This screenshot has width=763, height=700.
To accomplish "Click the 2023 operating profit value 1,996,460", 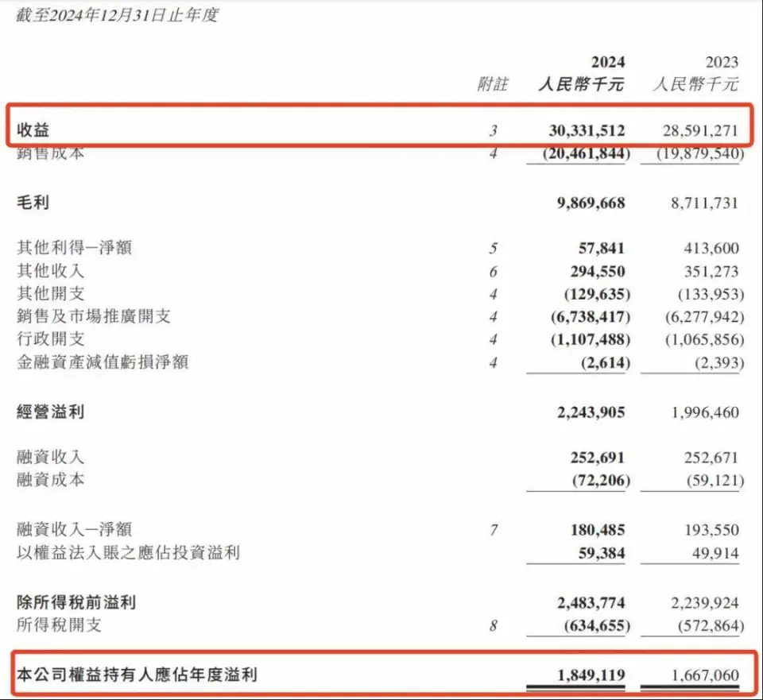I will click(x=704, y=412).
